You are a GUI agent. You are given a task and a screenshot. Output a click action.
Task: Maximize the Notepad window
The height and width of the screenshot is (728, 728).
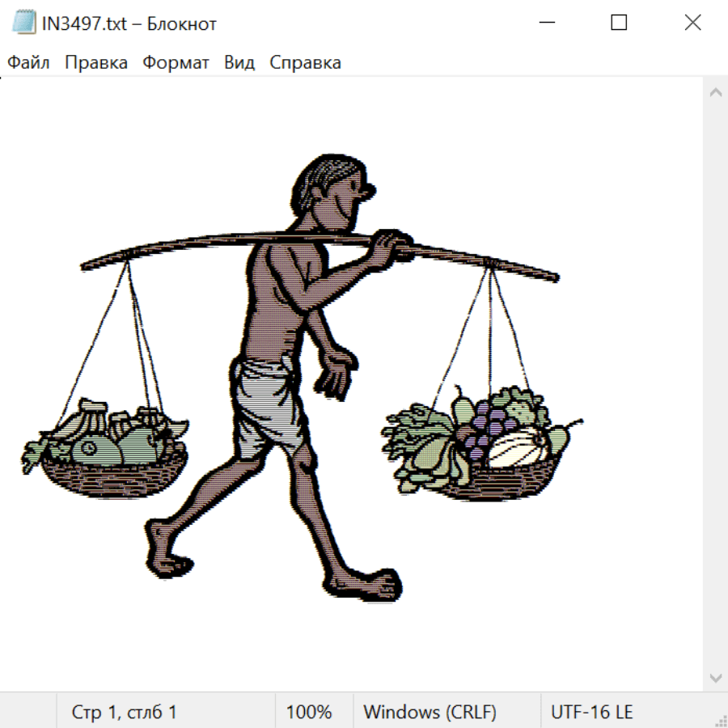click(619, 23)
